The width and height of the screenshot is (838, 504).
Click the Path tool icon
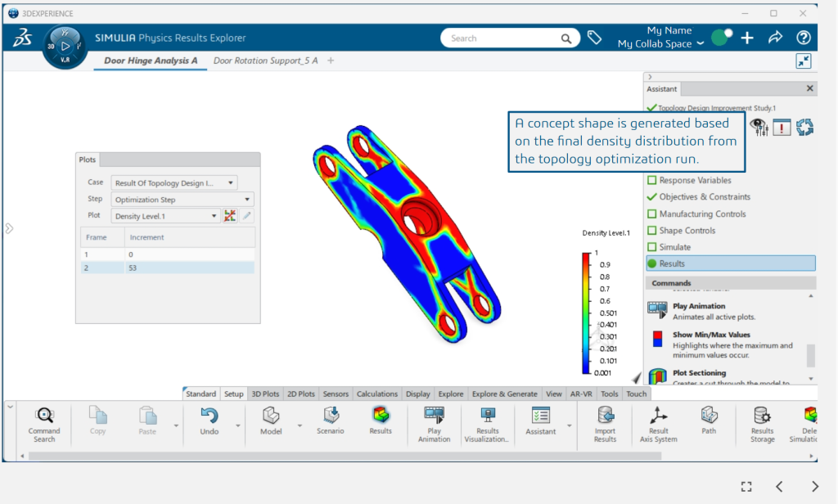tap(709, 416)
